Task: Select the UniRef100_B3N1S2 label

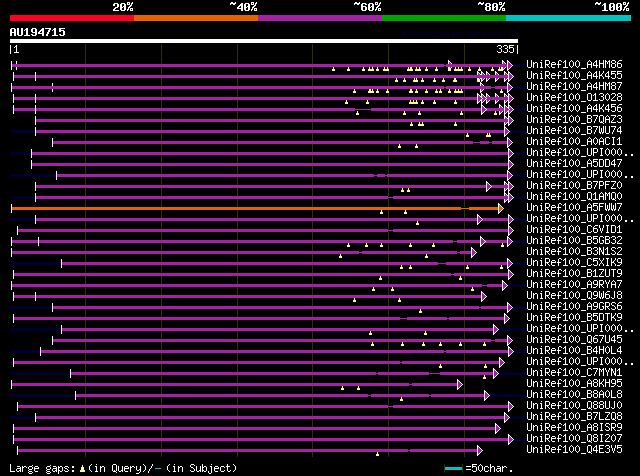Action: tap(574, 251)
